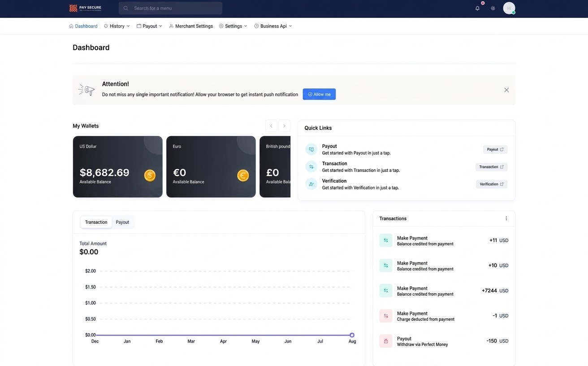Expand the Business Api dropdown menu

pyautogui.click(x=273, y=26)
